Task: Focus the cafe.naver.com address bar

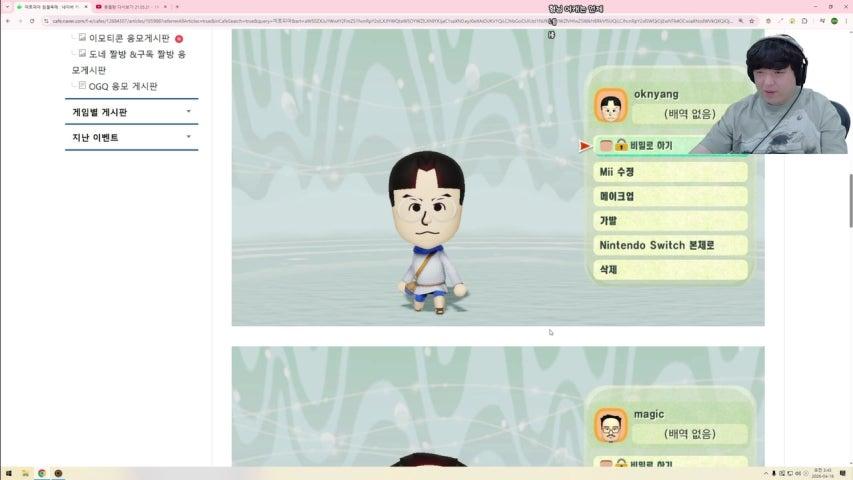Action: (389, 21)
